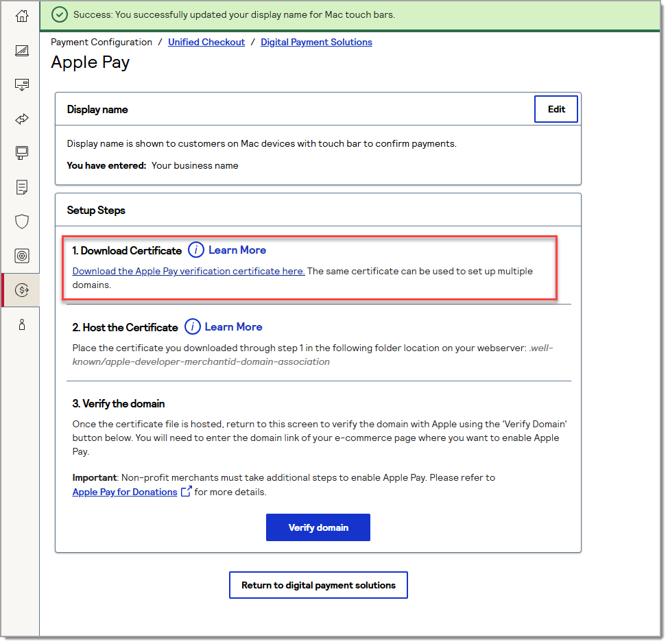Image resolution: width=668 pixels, height=644 pixels.
Task: Click info icon beside Host the Certificate
Action: pyautogui.click(x=193, y=327)
